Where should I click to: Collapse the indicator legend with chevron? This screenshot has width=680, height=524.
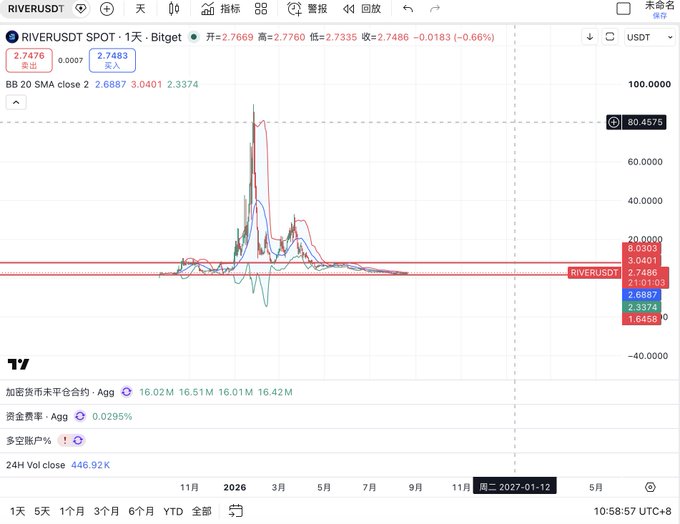click(x=16, y=103)
